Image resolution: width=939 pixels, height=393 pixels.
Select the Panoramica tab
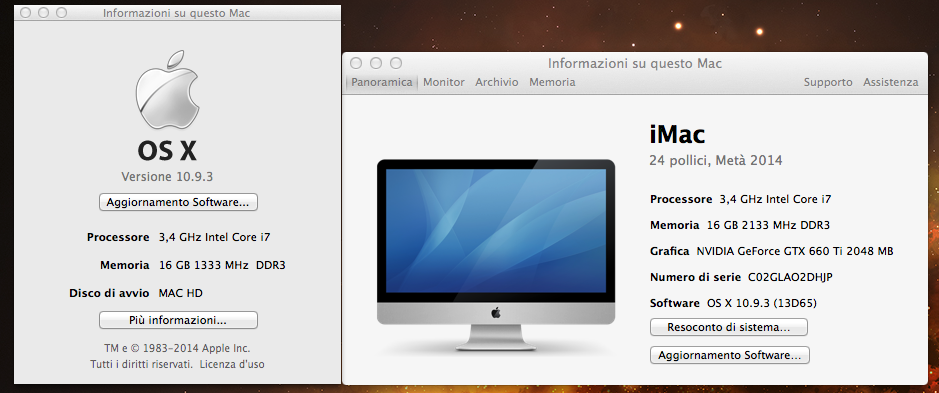[381, 82]
